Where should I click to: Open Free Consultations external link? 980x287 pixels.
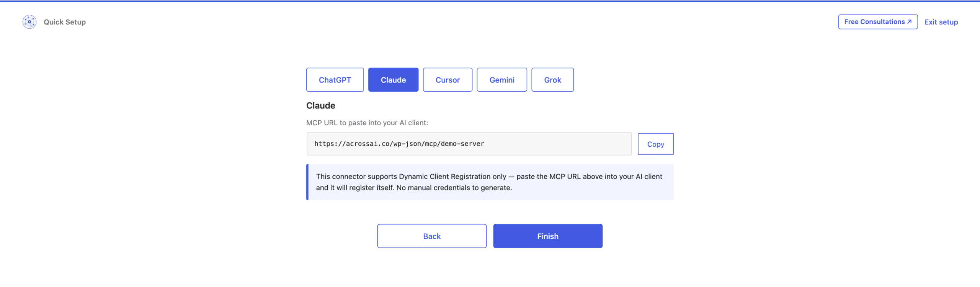pyautogui.click(x=878, y=22)
